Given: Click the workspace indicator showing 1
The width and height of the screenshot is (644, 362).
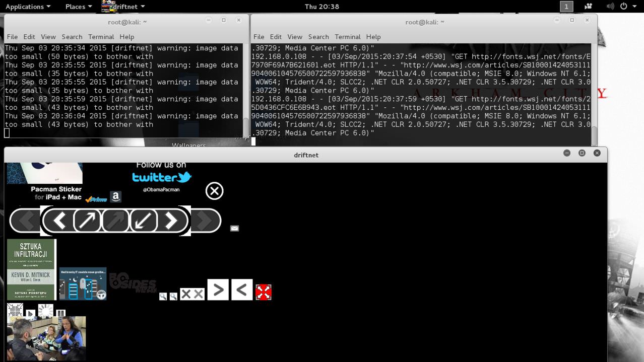Looking at the screenshot, I should 566,6.
